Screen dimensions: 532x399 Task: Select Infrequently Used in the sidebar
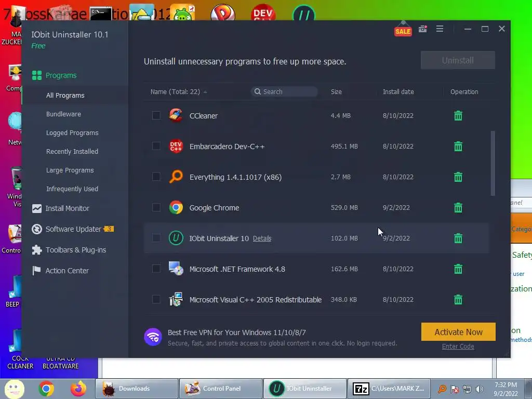tap(72, 189)
